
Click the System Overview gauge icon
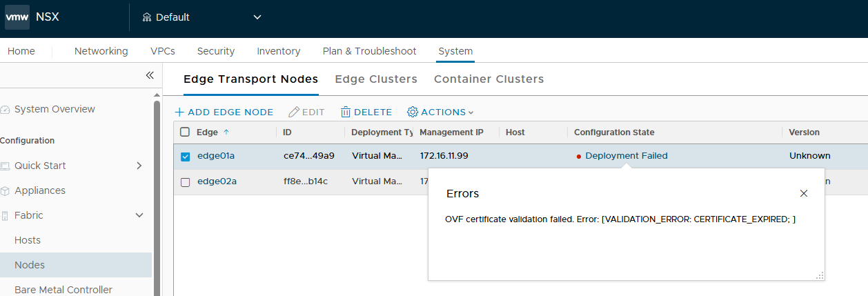pyautogui.click(x=6, y=109)
